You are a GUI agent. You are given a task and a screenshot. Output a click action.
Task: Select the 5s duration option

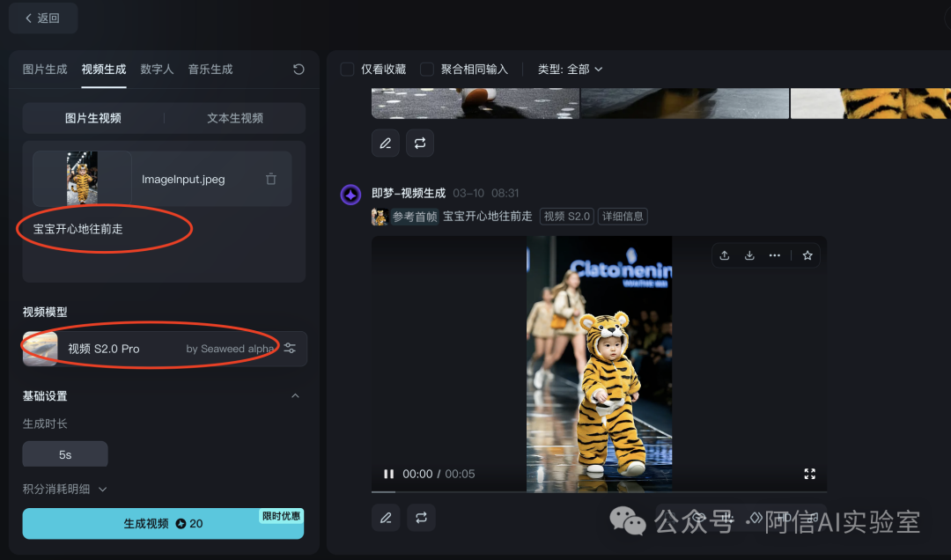click(x=65, y=454)
